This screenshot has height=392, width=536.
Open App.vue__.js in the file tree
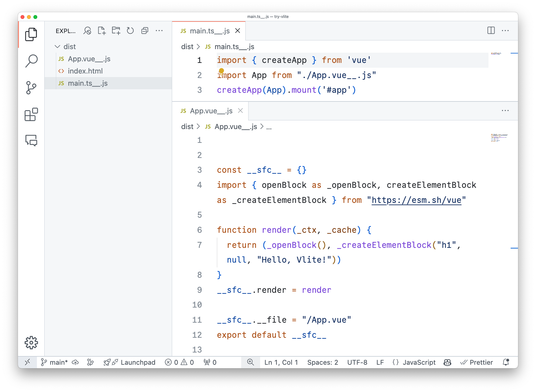click(x=108, y=59)
